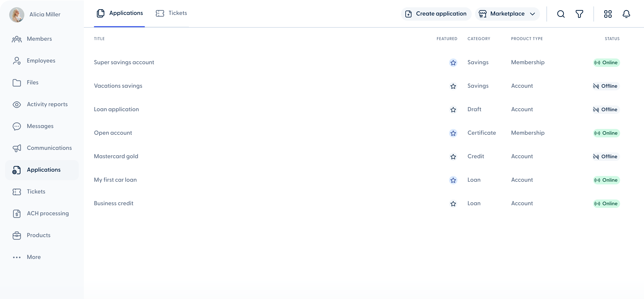Switch to the Tickets tab

coord(171,13)
